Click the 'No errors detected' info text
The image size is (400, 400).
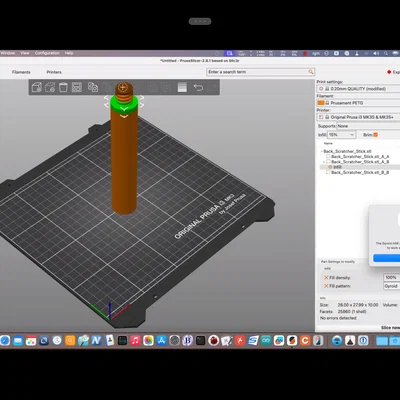(338, 318)
